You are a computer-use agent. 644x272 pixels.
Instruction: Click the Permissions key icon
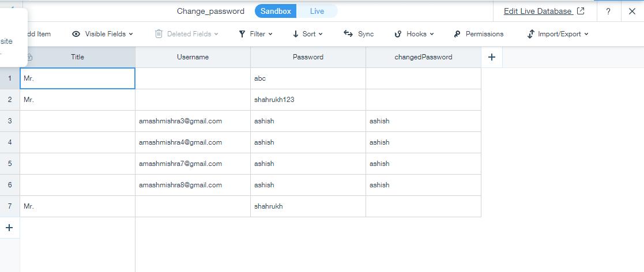click(457, 34)
